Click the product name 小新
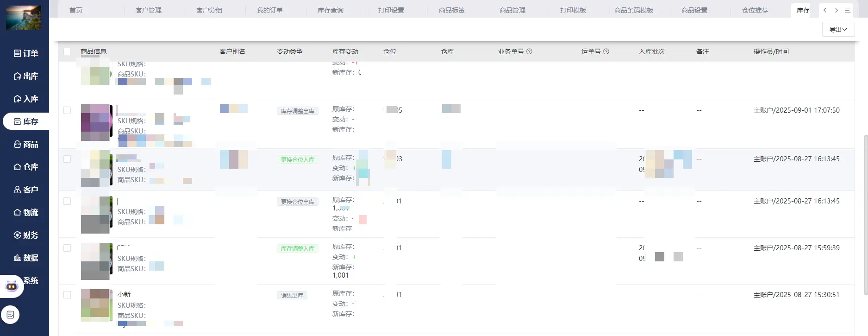The image size is (868, 336). coord(124,294)
